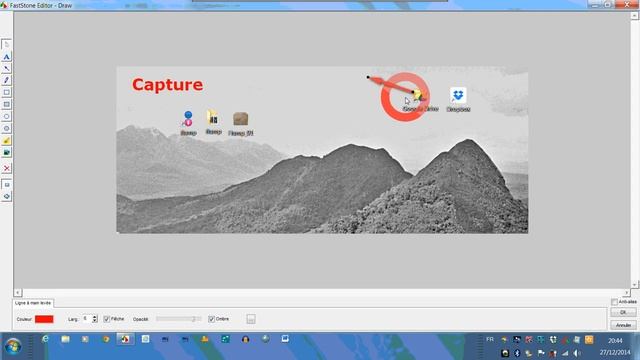Select the Ligne à main levée tab
The width and height of the screenshot is (640, 360).
pyautogui.click(x=33, y=303)
